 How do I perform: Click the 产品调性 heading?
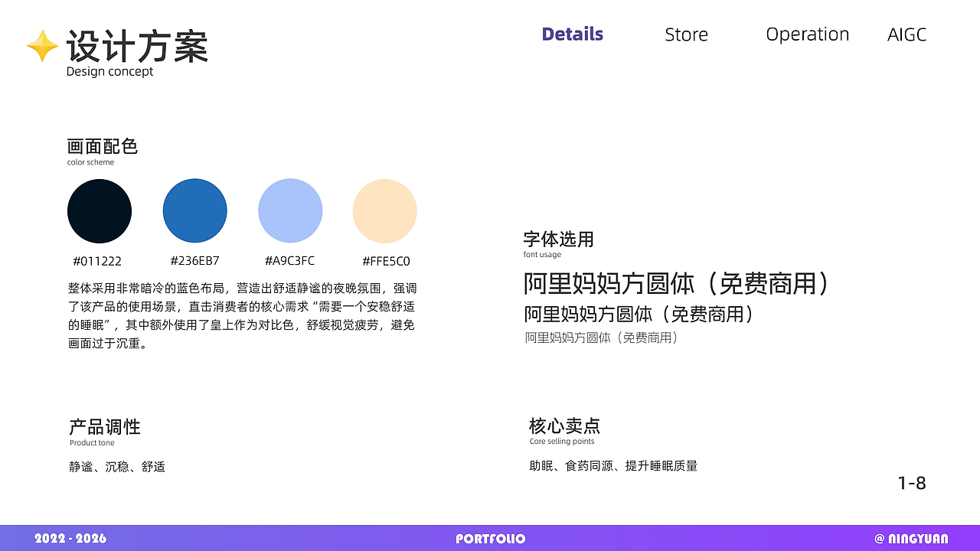(x=105, y=426)
